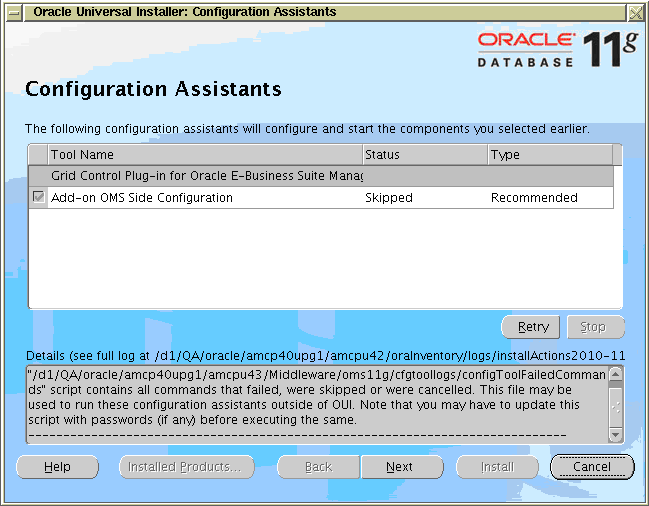Select the Status column header

tap(425, 155)
